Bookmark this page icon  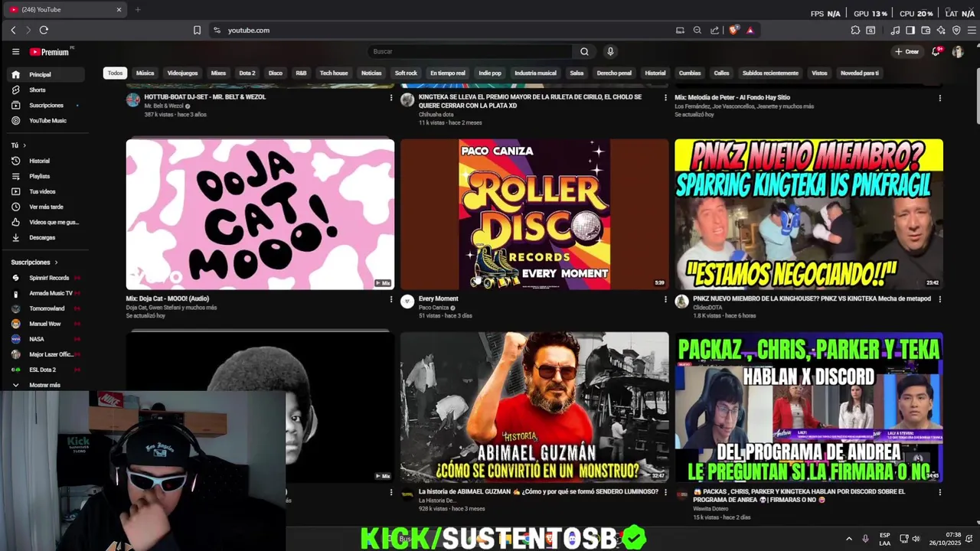pos(197,30)
